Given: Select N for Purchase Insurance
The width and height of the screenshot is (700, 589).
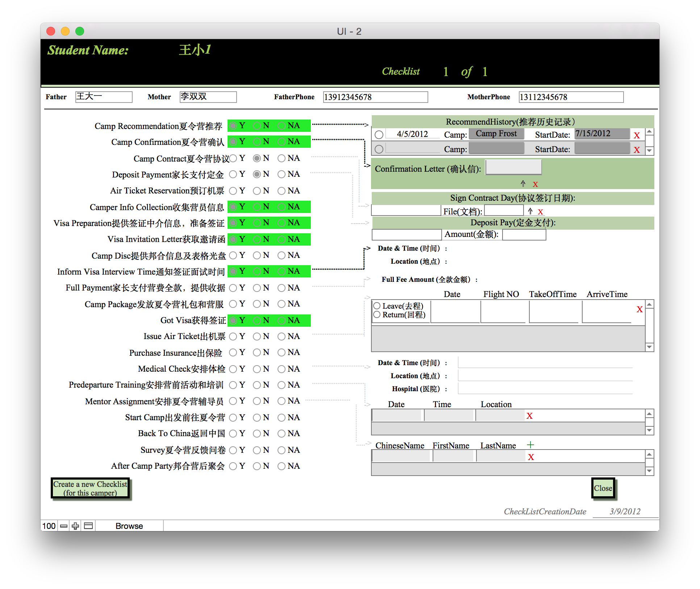Looking at the screenshot, I should point(257,352).
